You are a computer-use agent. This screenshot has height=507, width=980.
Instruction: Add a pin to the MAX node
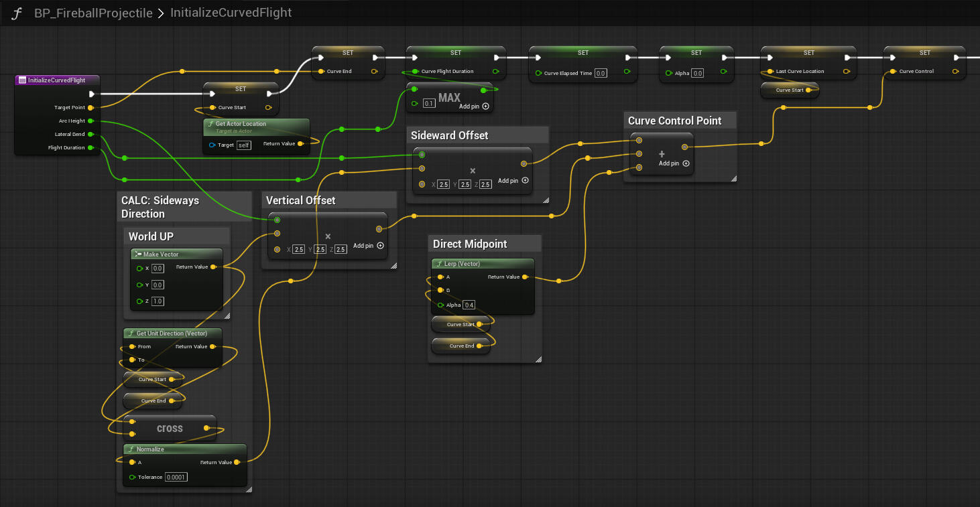coord(474,106)
